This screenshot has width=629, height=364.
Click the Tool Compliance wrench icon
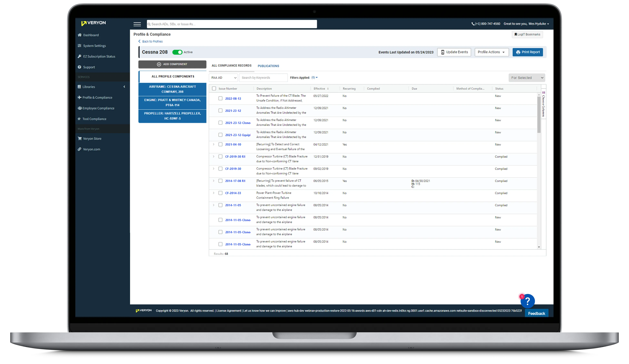(x=79, y=119)
